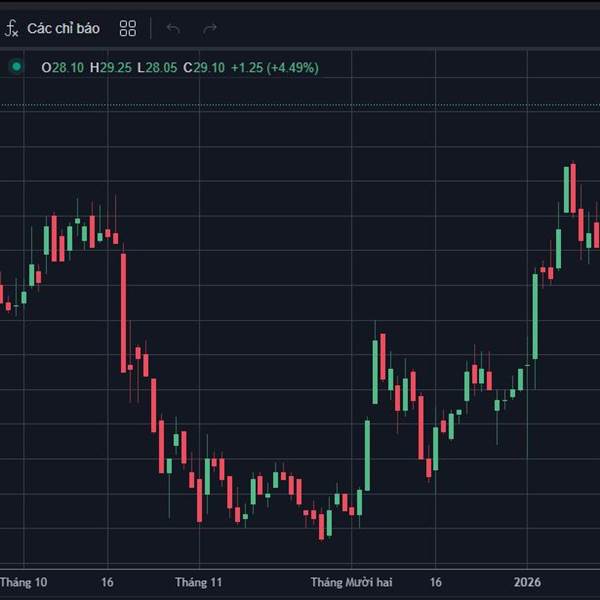Click the 'Tháng 10' time axis label
This screenshot has height=600, width=600.
coord(23,581)
